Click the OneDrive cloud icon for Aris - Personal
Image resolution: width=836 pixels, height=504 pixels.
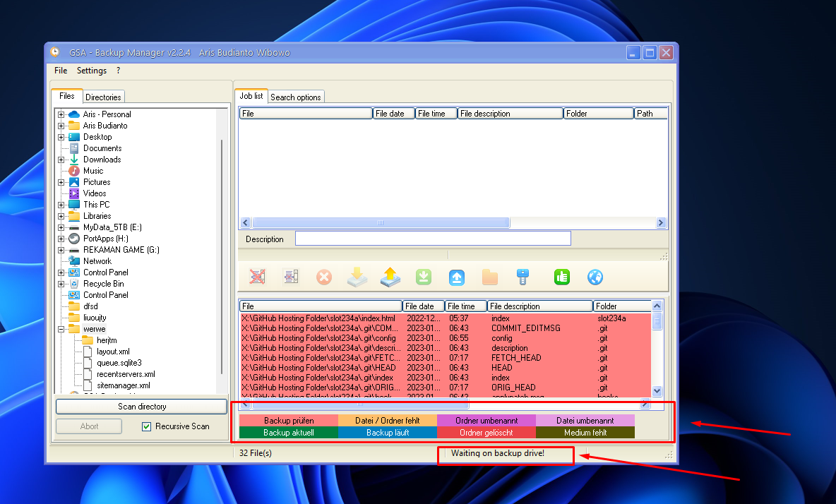click(74, 114)
